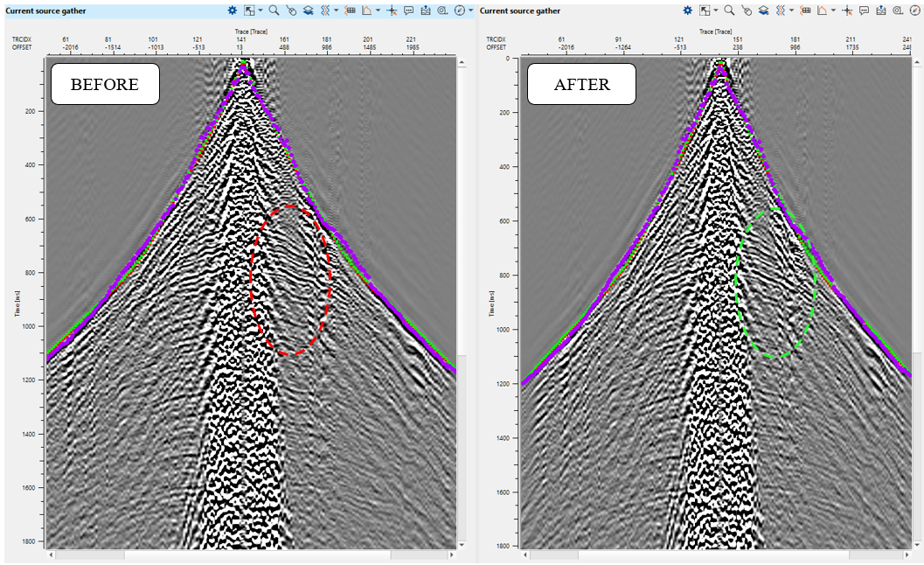Select the wiggle trace display icon in the left panel
The height and width of the screenshot is (565, 924).
pos(324,10)
